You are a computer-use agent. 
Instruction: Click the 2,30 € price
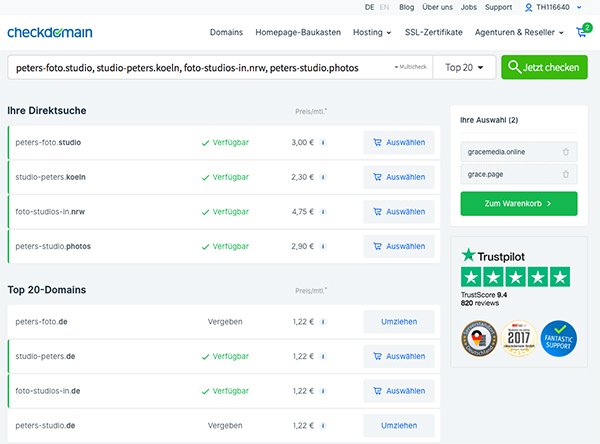tap(302, 177)
